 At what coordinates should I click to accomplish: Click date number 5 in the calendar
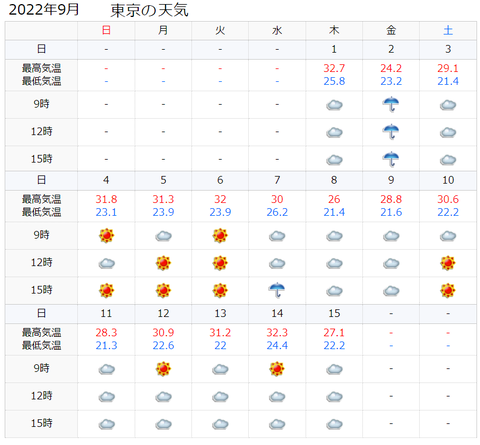click(163, 180)
